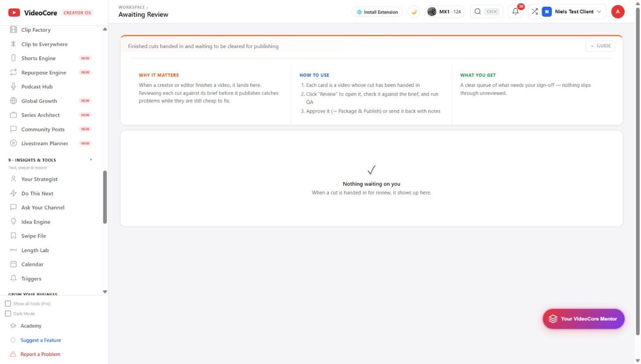Click the Your Strategist person icon

tap(13, 179)
